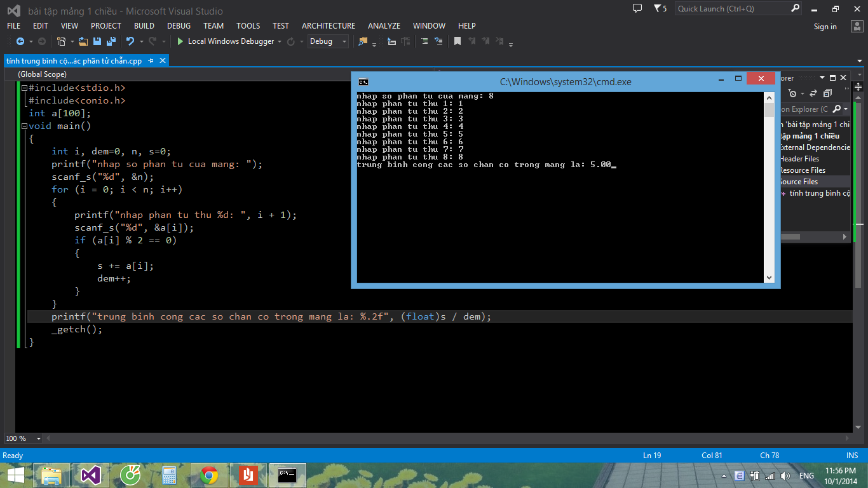Click the volume speaker icon in system tray
The width and height of the screenshot is (868, 488).
pos(785,476)
